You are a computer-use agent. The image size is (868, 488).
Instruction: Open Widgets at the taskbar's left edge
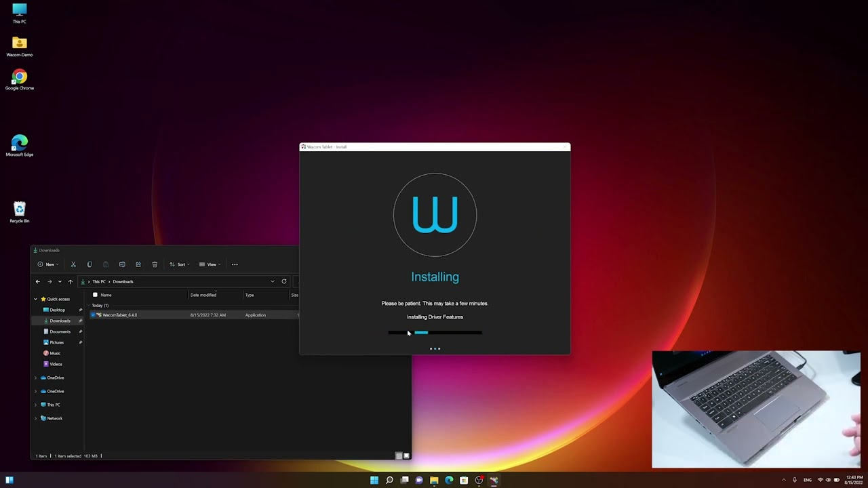[9, 480]
